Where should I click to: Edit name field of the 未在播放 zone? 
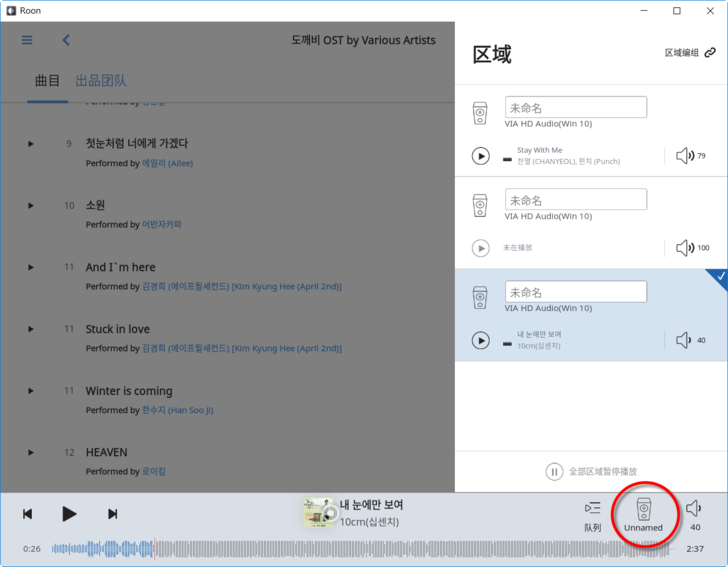pyautogui.click(x=576, y=200)
